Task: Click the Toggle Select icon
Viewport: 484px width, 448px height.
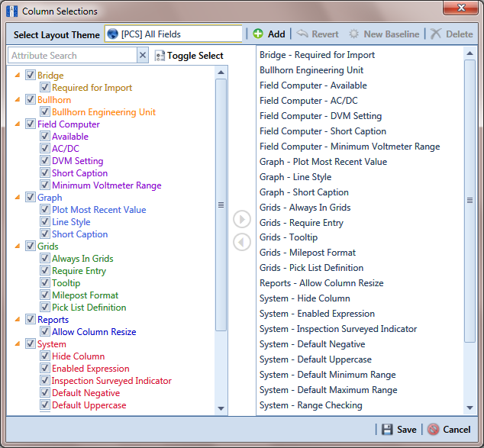Action: (160, 56)
